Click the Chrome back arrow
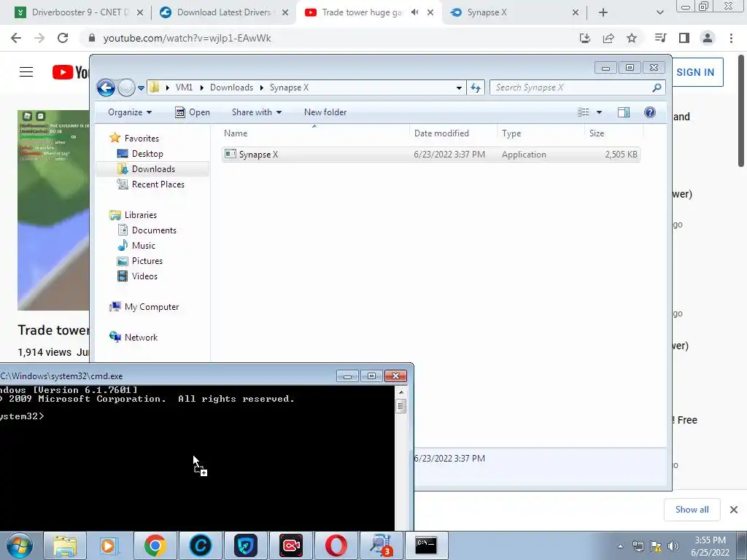The image size is (747, 560). [x=16, y=38]
